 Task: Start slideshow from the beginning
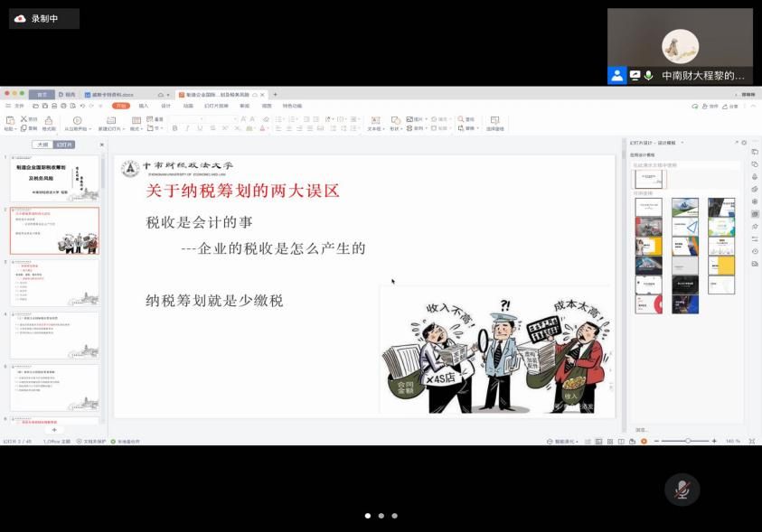(x=76, y=120)
